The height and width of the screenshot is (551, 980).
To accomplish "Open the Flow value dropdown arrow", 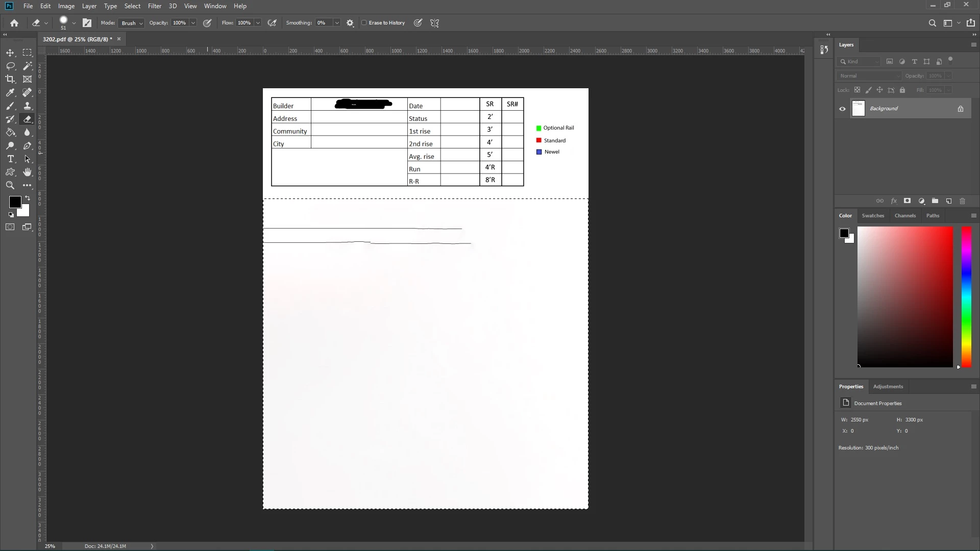I will (x=258, y=23).
